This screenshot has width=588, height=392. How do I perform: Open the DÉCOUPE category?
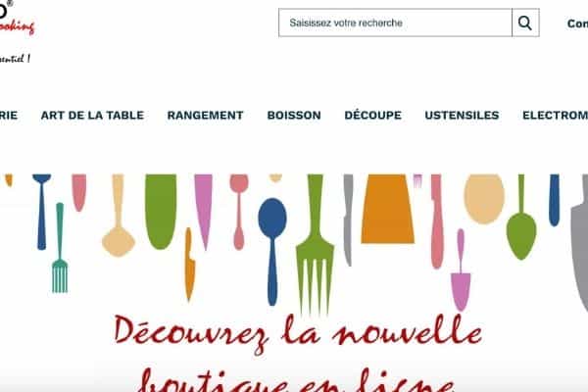372,115
